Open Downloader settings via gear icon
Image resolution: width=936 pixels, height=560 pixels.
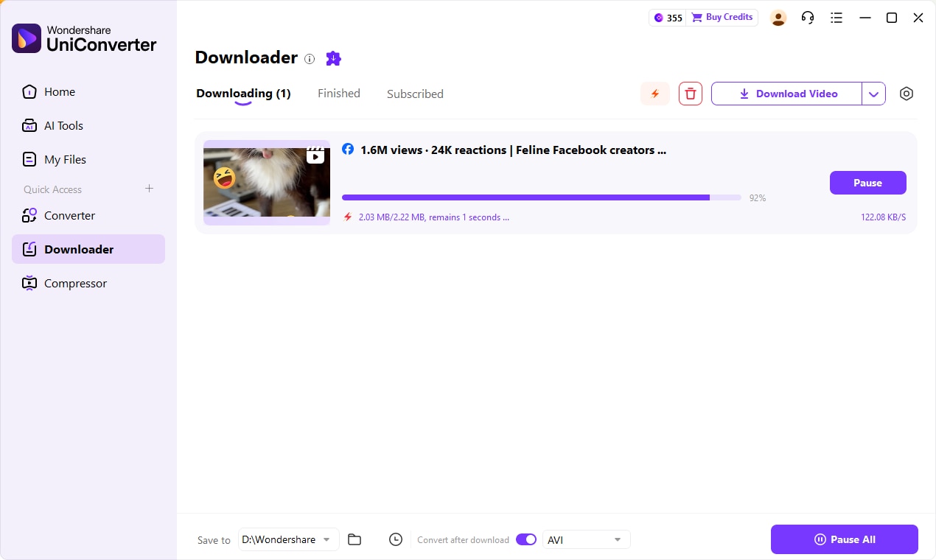pyautogui.click(x=907, y=94)
